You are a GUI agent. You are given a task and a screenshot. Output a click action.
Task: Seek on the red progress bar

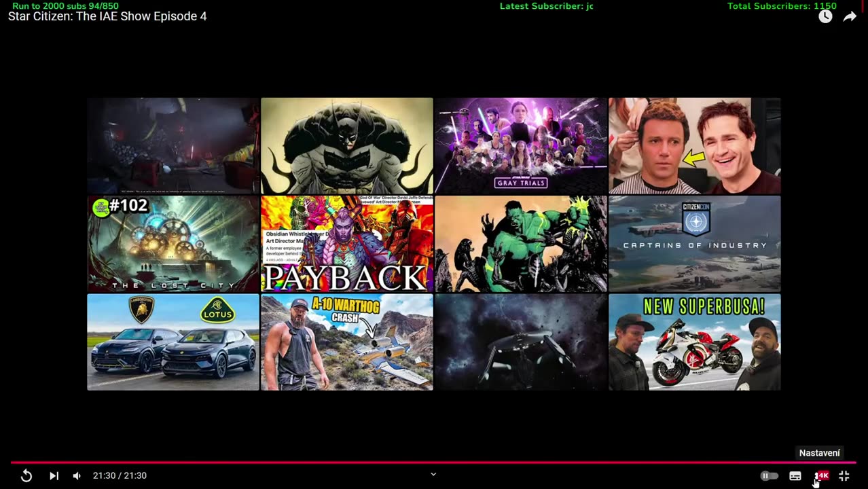click(433, 462)
